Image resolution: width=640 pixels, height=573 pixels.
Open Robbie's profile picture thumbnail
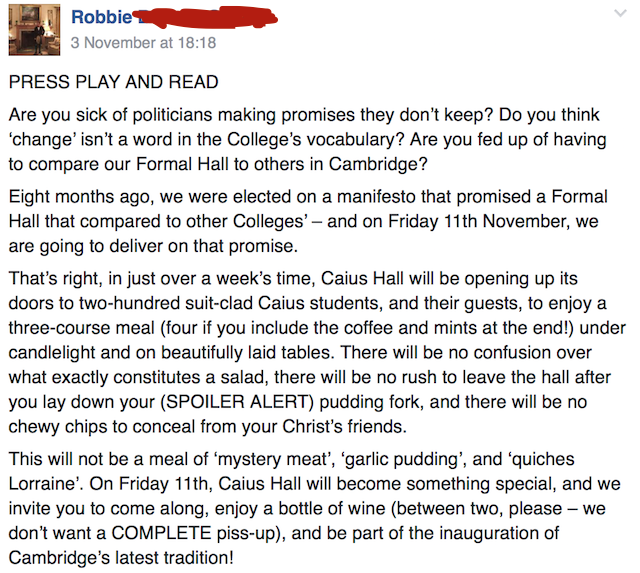tap(34, 30)
